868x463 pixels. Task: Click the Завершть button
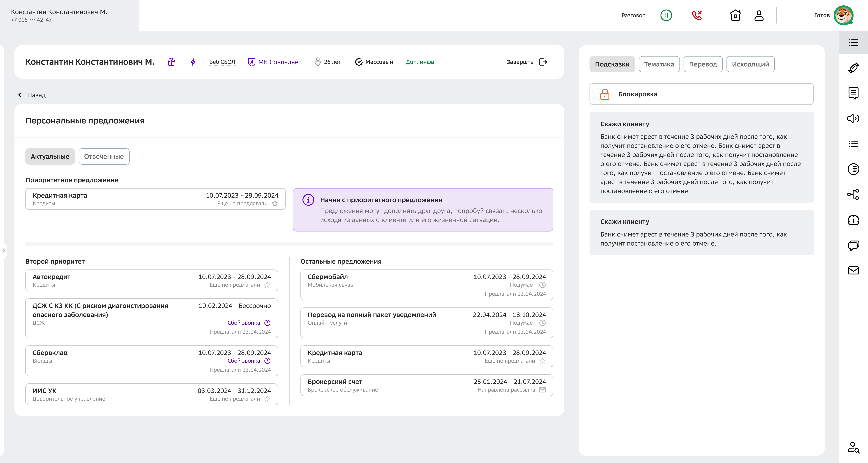[x=526, y=62]
